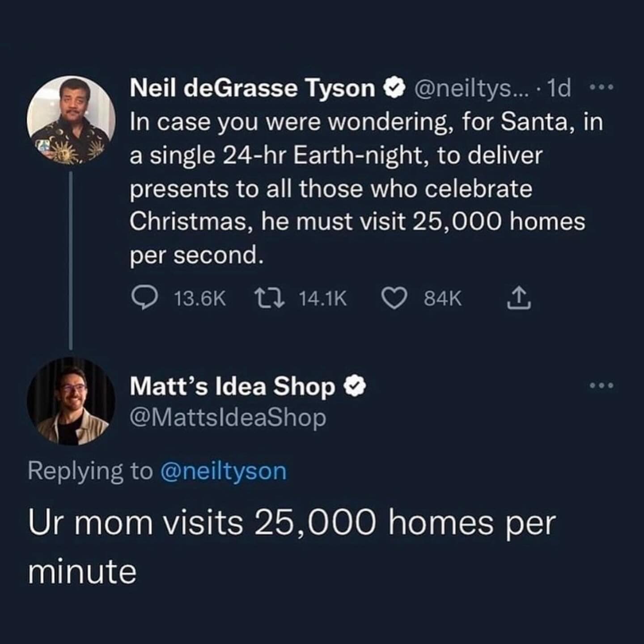Click the 1d timestamp
The image size is (644, 644).
tap(559, 88)
